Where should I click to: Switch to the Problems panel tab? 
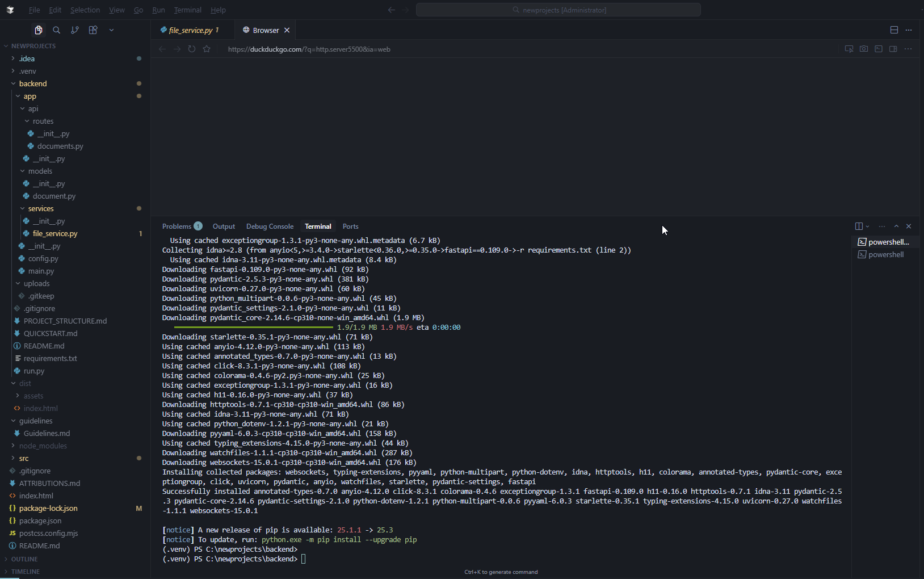pyautogui.click(x=182, y=226)
